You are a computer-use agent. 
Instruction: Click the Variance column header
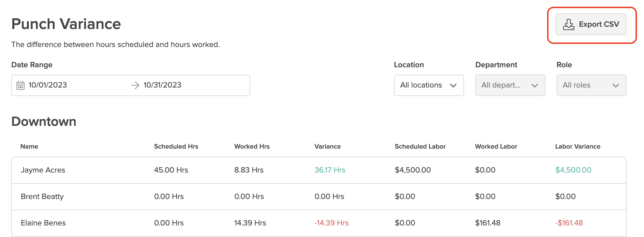coord(327,146)
